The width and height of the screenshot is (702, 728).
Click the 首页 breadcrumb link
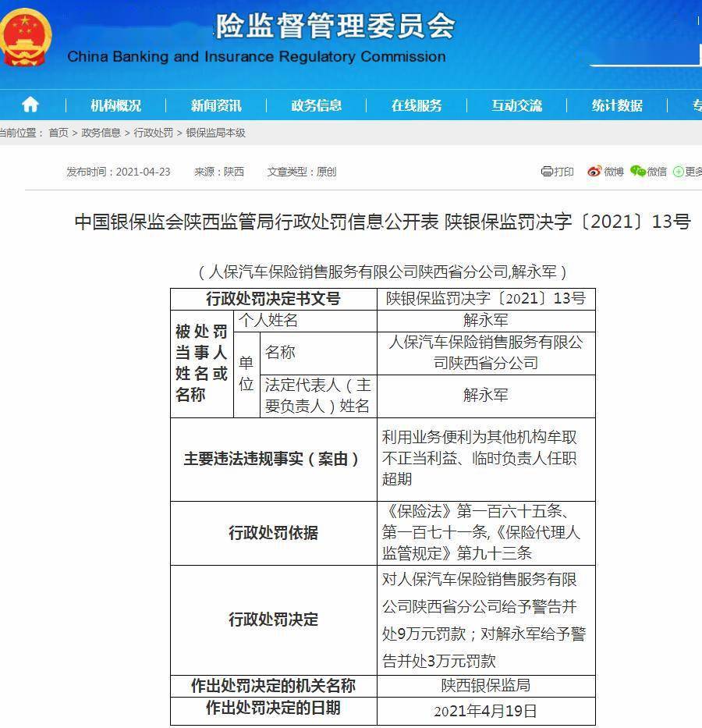58,133
